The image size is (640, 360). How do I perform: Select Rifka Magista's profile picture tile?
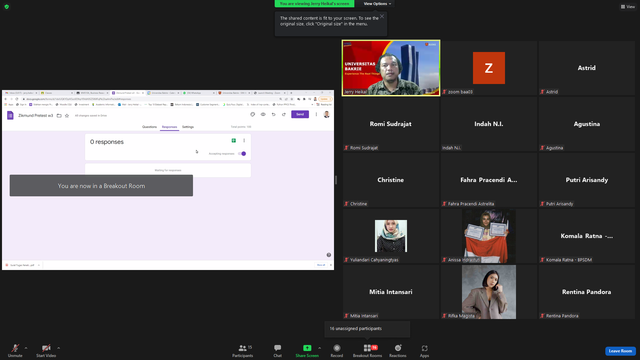tap(489, 292)
